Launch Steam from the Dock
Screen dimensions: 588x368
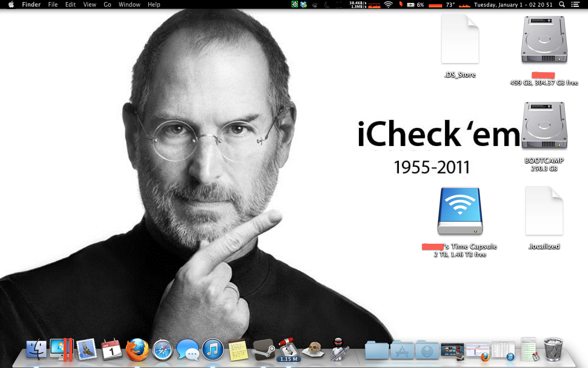click(x=263, y=350)
